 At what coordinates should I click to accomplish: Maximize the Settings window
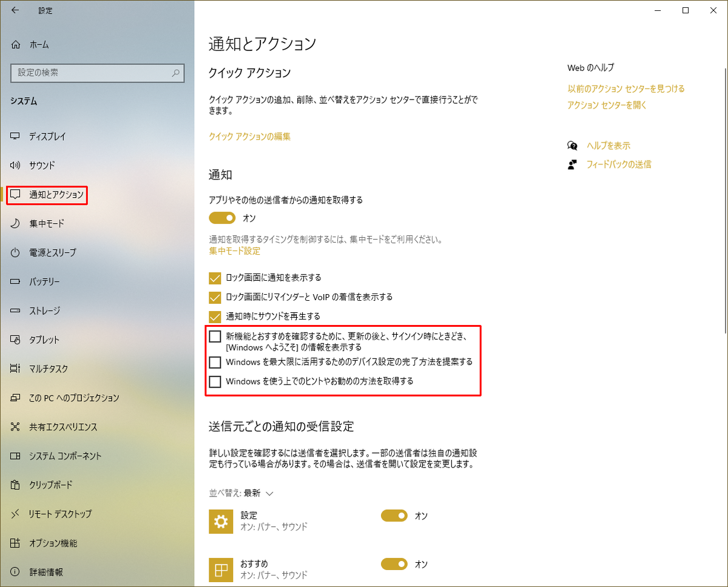click(x=685, y=10)
